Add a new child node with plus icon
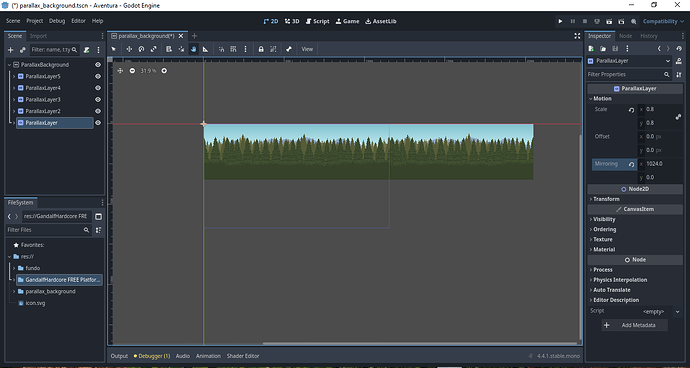Viewport: 690px width, 368px height. [11, 50]
